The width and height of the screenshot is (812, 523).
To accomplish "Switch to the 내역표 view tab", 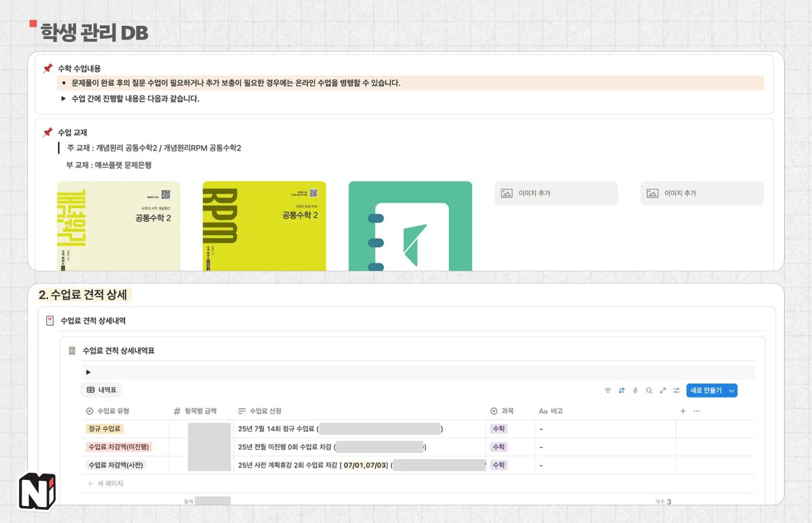I will click(101, 389).
